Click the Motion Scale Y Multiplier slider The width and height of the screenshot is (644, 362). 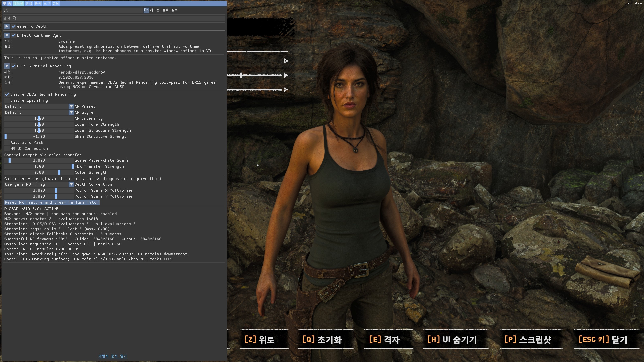[x=39, y=197]
